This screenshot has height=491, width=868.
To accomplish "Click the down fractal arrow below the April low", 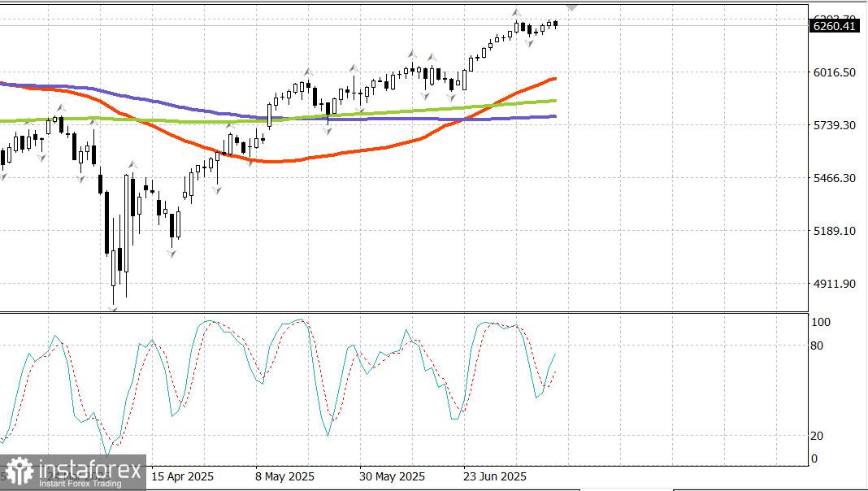I will 114,309.
